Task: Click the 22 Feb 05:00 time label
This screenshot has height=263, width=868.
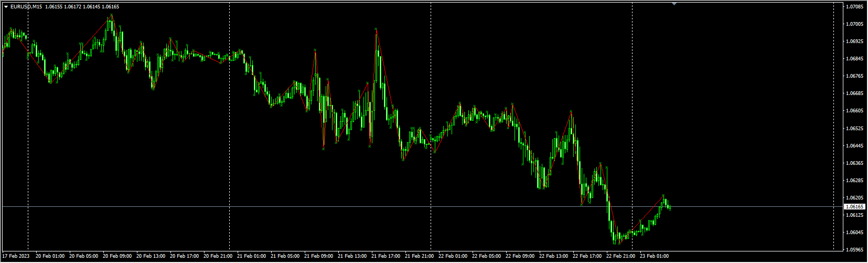Action: pos(486,256)
